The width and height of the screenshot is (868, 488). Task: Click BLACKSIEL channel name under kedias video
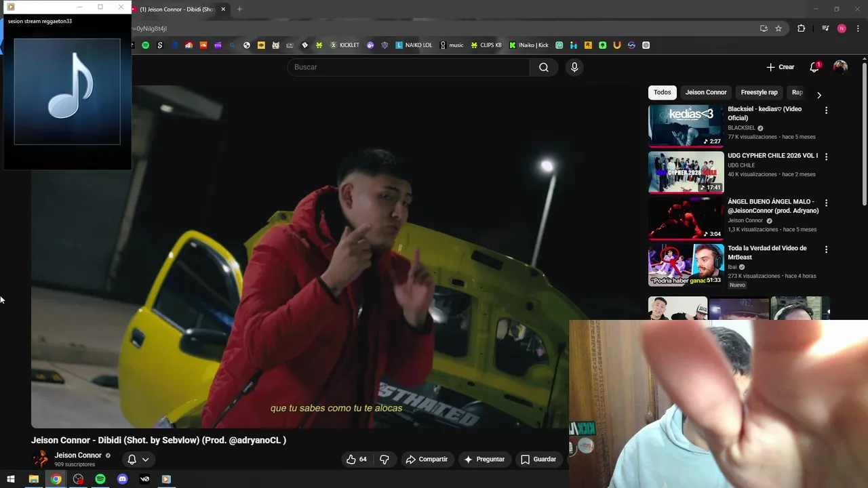coord(741,128)
